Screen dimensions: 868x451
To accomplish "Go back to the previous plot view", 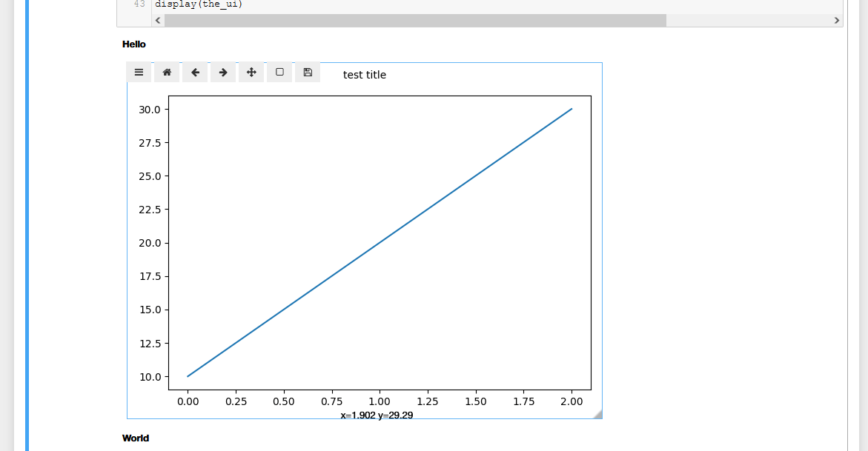I will click(195, 72).
